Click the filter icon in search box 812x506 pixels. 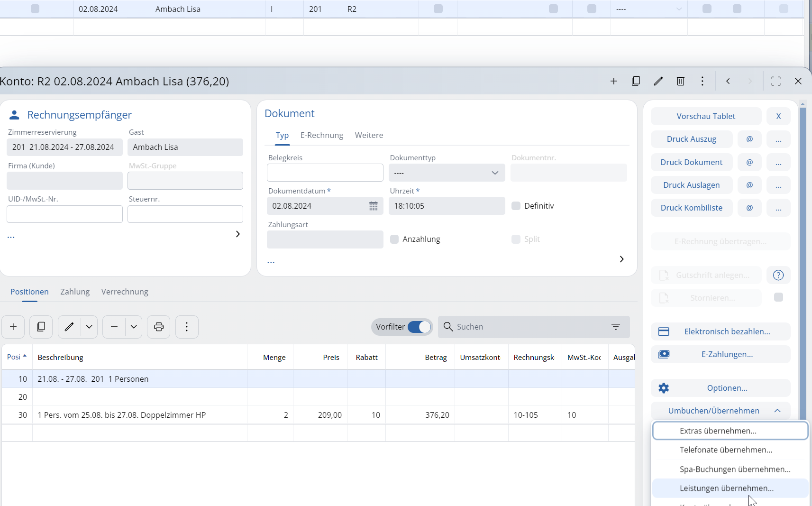pos(615,327)
